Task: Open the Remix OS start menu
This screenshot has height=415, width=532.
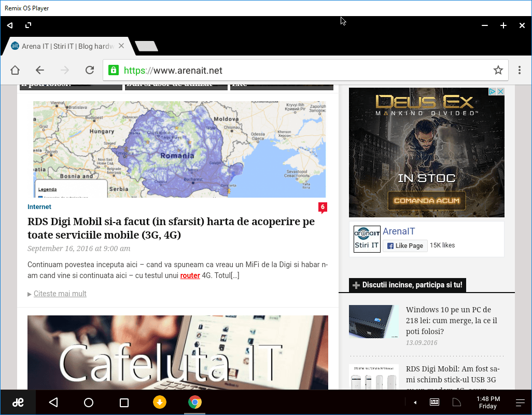Action: coord(18,403)
